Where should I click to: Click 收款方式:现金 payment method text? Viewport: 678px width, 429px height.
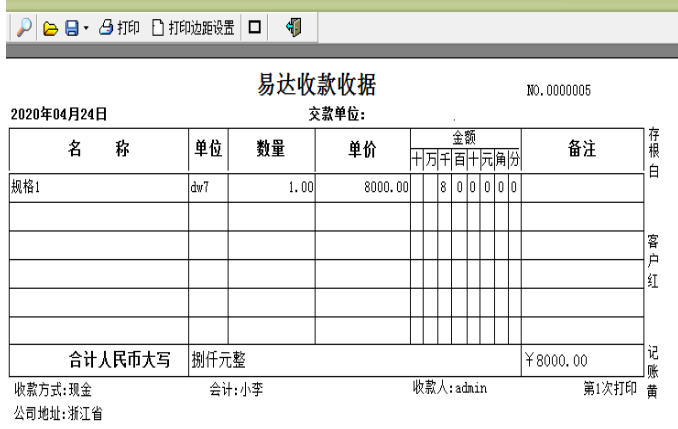[x=53, y=390]
